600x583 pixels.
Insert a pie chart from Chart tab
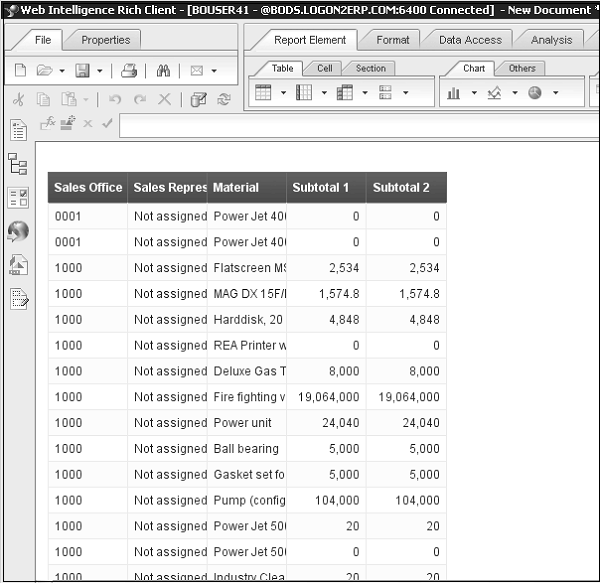535,93
